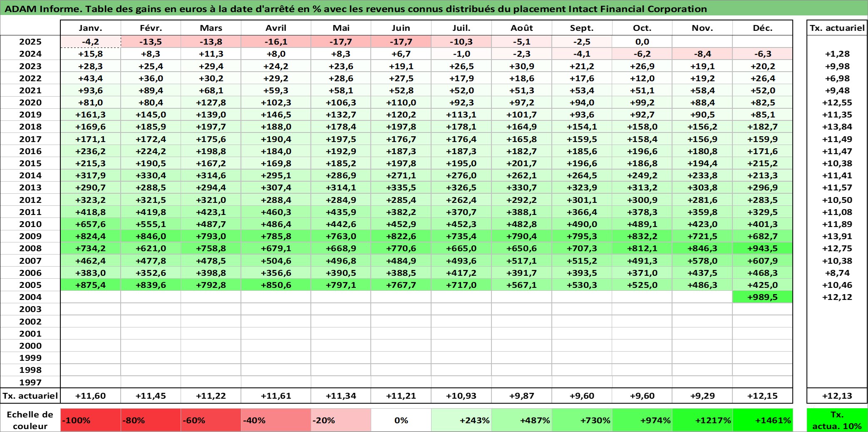Image resolution: width=868 pixels, height=432 pixels.
Task: Select the 0% white scale swatch
Action: (x=401, y=420)
